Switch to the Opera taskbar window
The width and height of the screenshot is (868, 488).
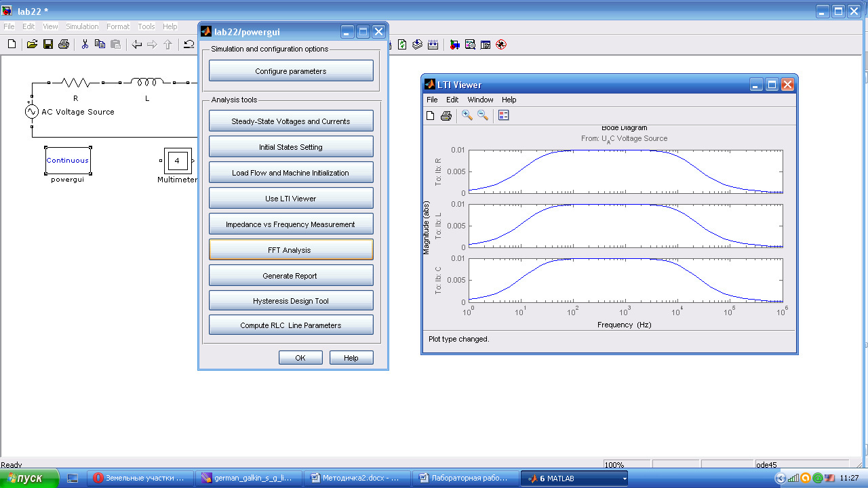tap(141, 479)
